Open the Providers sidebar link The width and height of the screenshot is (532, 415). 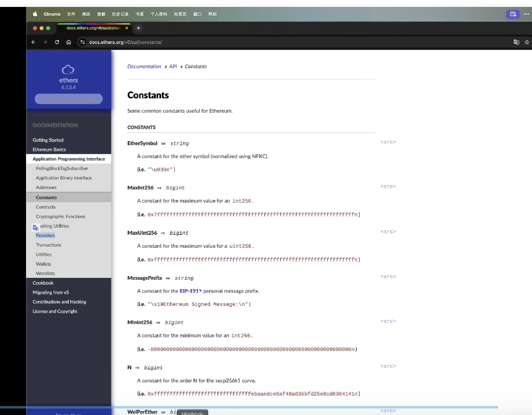pos(45,236)
